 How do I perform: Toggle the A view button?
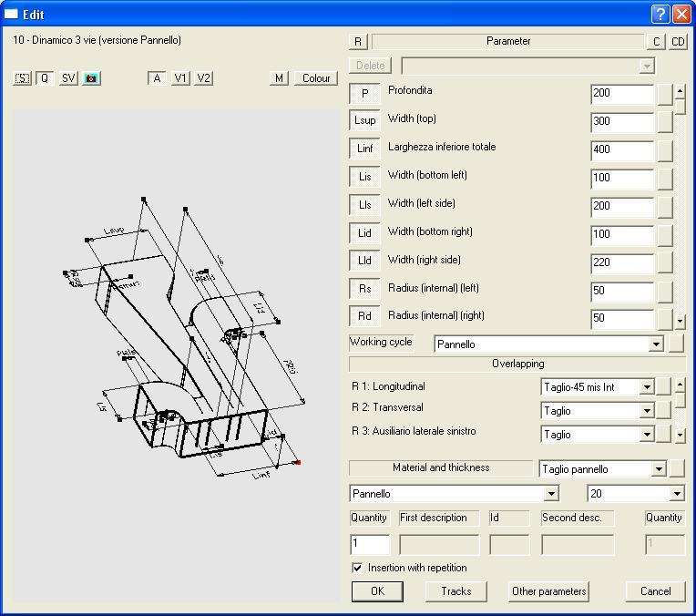pyautogui.click(x=157, y=78)
